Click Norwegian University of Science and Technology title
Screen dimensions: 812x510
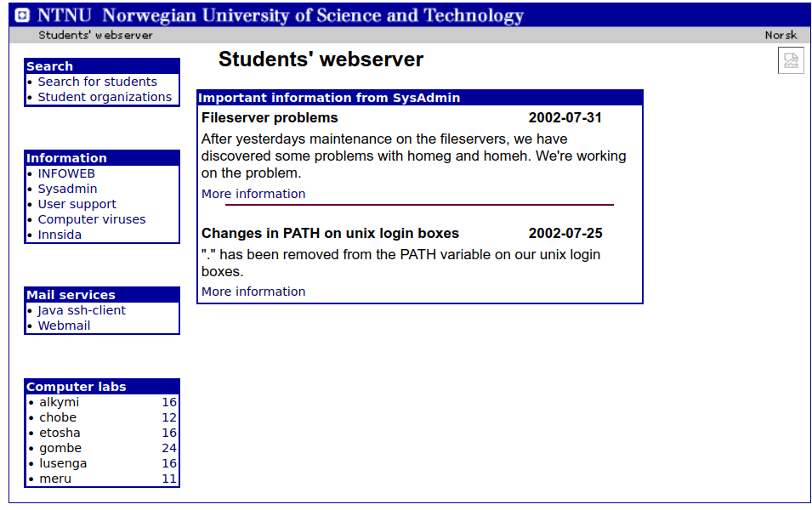(313, 15)
